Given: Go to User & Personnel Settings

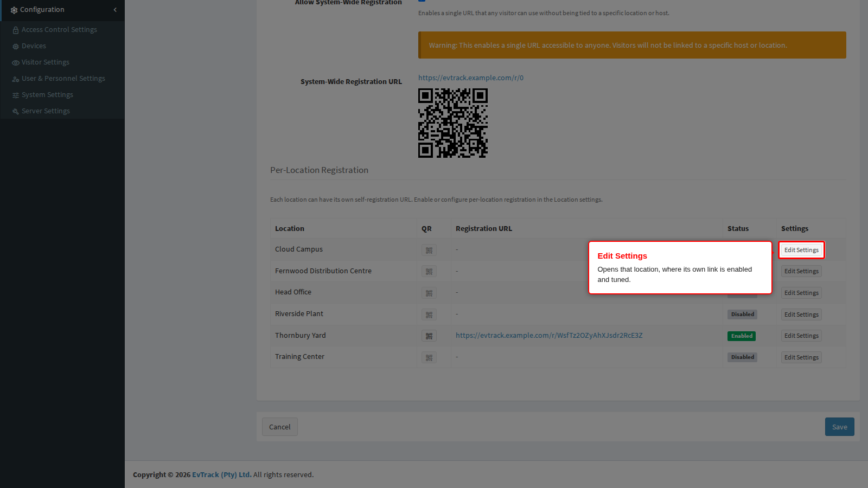Looking at the screenshot, I should coord(63,79).
